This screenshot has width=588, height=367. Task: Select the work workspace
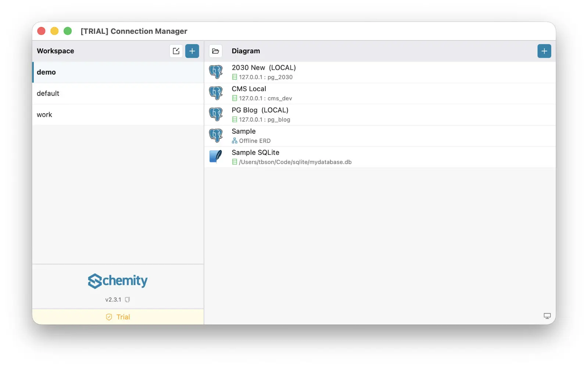click(118, 115)
